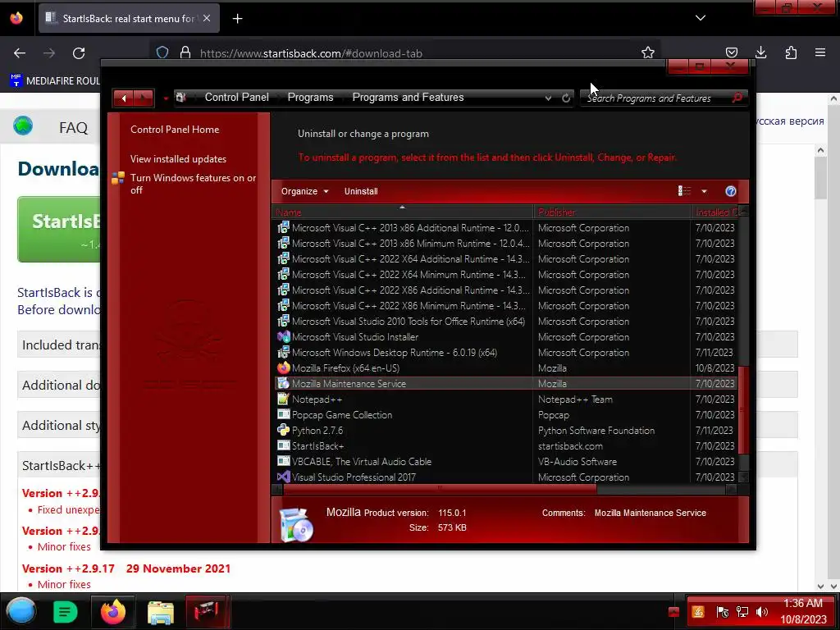Click Action Center flag tray icon
The height and width of the screenshot is (630, 840).
(x=722, y=611)
